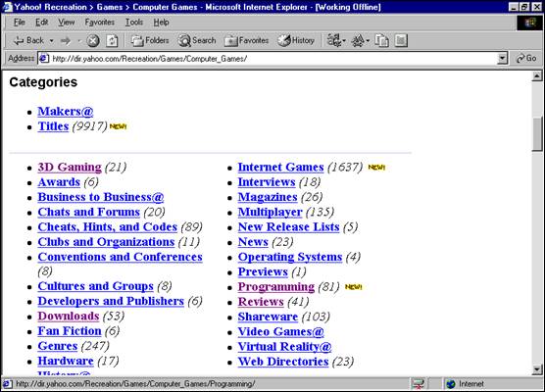The height and width of the screenshot is (392, 545).
Task: Click the Categories heading text
Action: [43, 82]
